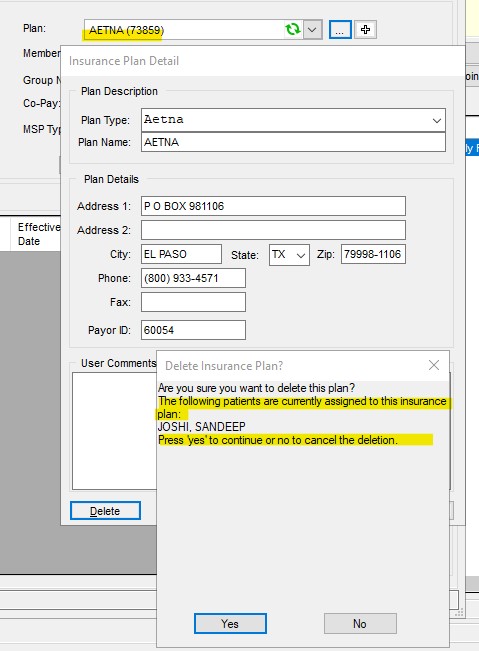This screenshot has height=651, width=479.
Task: Confirm plan deletion with Yes
Action: pos(230,624)
